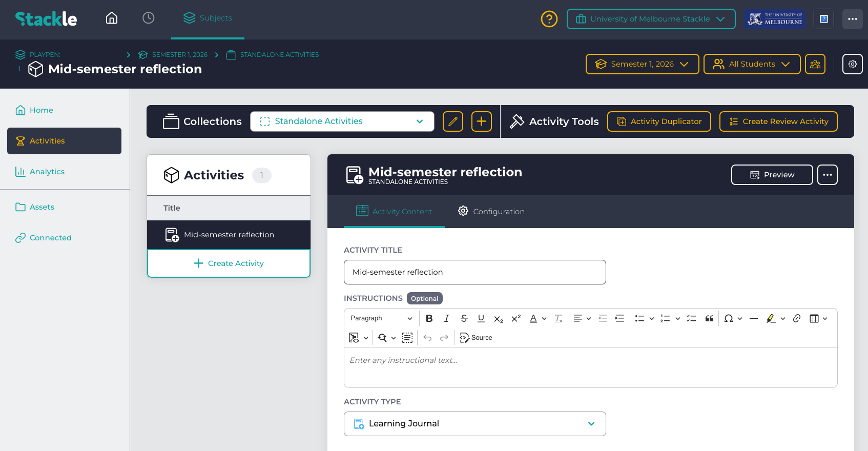Image resolution: width=868 pixels, height=451 pixels.
Task: Click the select all icon
Action: (407, 338)
